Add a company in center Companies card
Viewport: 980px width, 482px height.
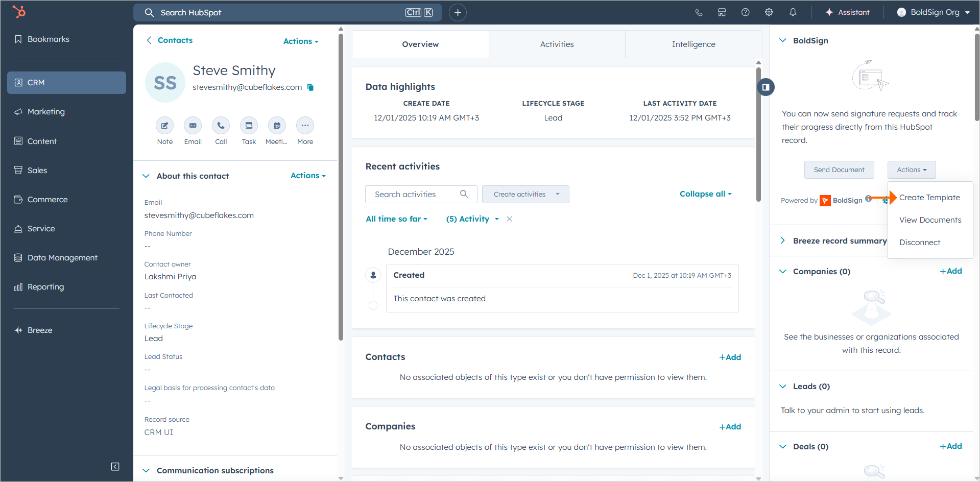pyautogui.click(x=730, y=427)
